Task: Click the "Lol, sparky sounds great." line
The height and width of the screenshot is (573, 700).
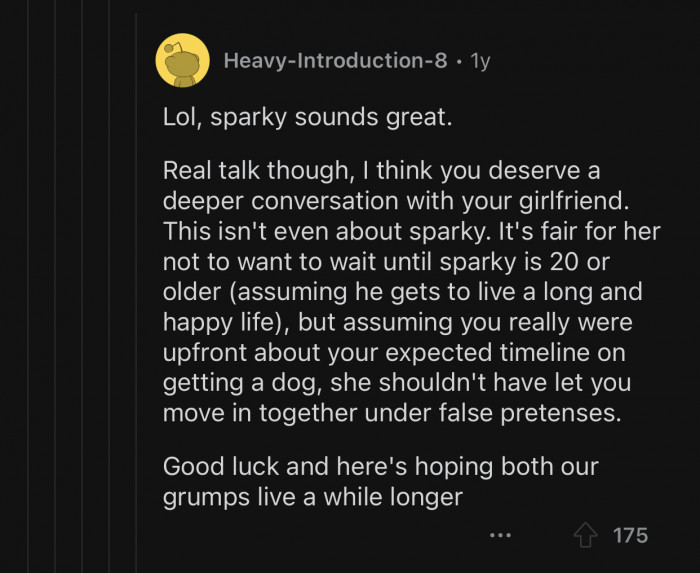Action: [308, 118]
